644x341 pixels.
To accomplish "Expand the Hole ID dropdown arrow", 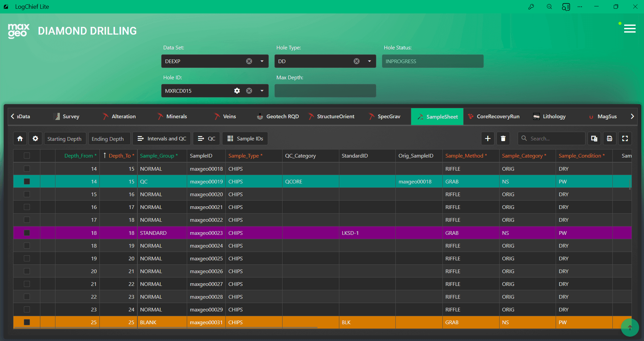I will coord(262,91).
